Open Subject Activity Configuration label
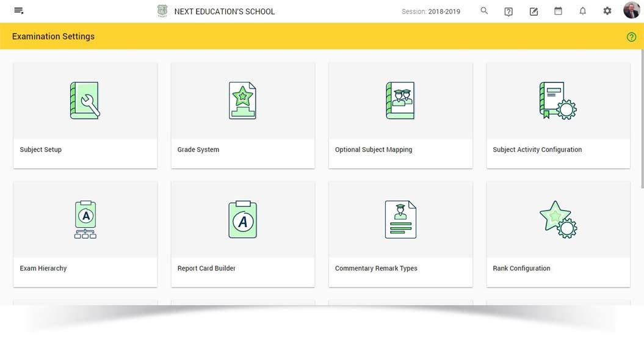Image resolution: width=644 pixels, height=337 pixels. [537, 150]
